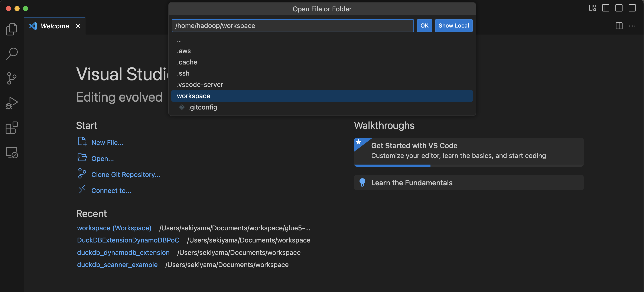
Task: Open the Search view icon
Action: 12,54
